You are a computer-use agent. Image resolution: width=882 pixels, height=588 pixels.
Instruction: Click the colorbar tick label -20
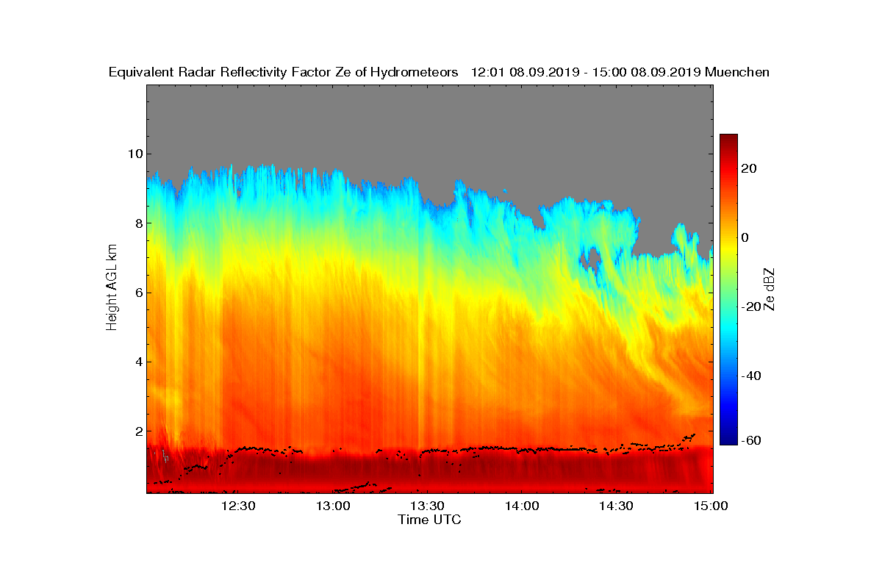[x=751, y=306]
